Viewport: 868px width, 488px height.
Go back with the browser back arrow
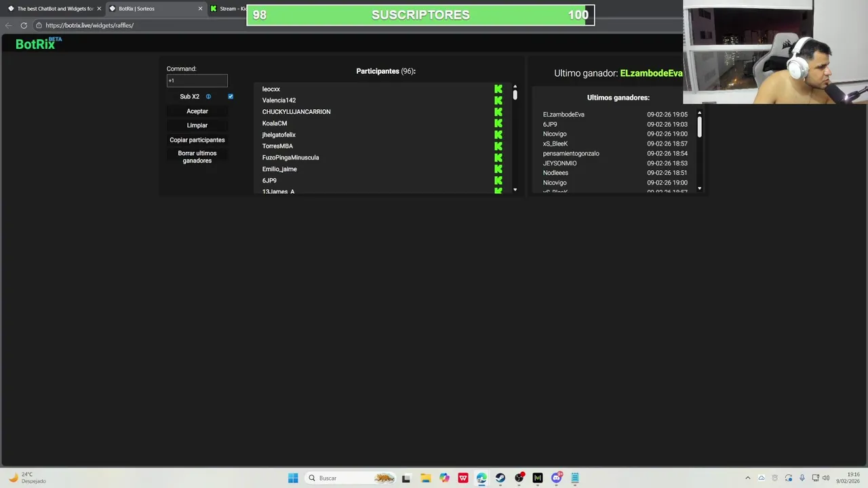click(x=8, y=25)
